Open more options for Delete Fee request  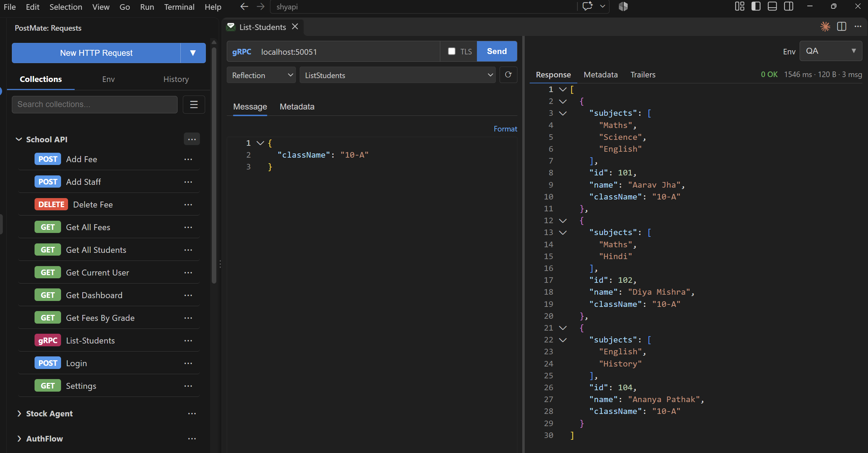coord(188,205)
